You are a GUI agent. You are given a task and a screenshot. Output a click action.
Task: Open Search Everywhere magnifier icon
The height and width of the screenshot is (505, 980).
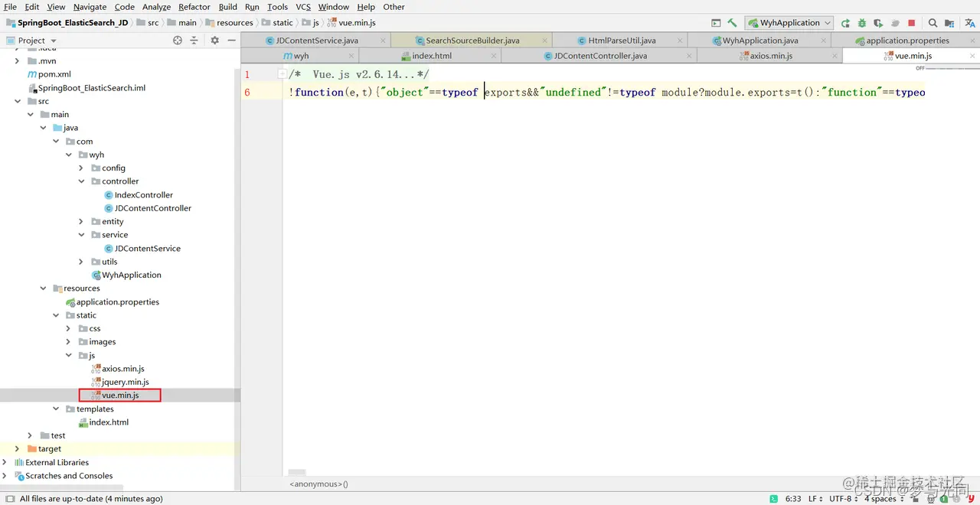(x=933, y=23)
